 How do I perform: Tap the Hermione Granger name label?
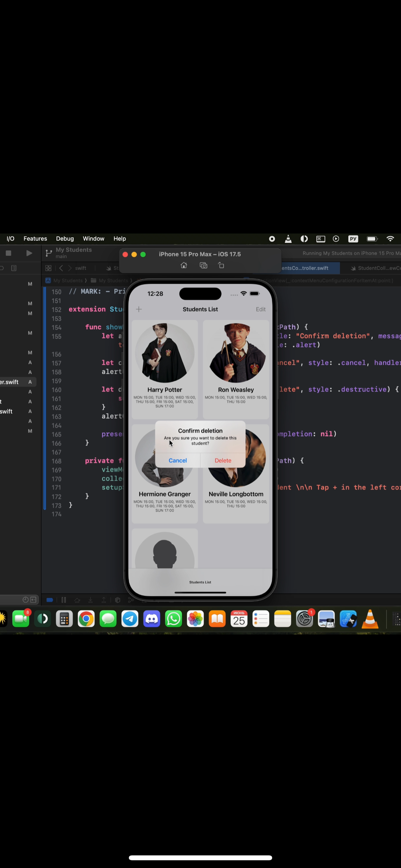click(165, 494)
